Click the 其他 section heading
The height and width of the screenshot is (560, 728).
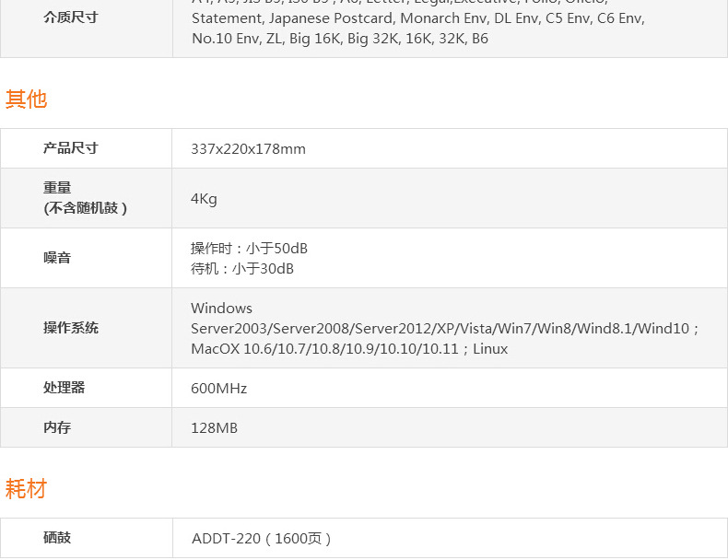(26, 99)
